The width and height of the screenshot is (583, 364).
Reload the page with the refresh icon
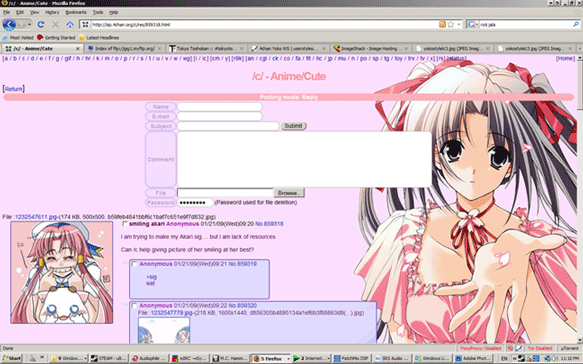tap(41, 25)
